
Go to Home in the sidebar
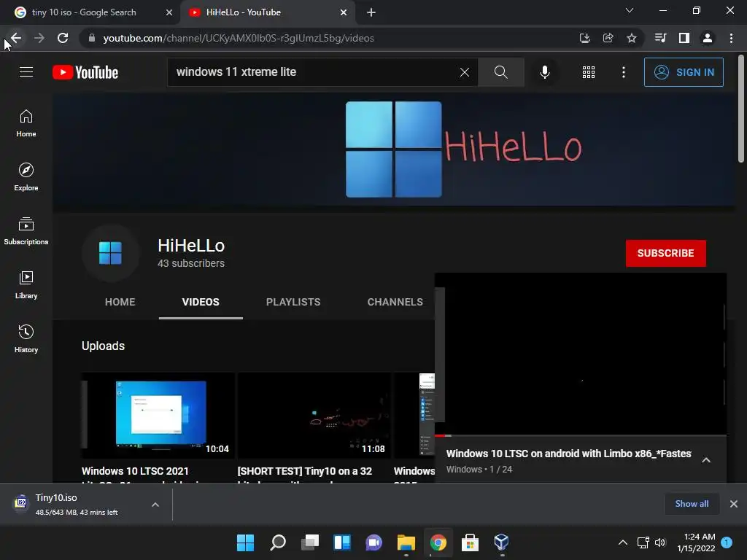coord(26,123)
